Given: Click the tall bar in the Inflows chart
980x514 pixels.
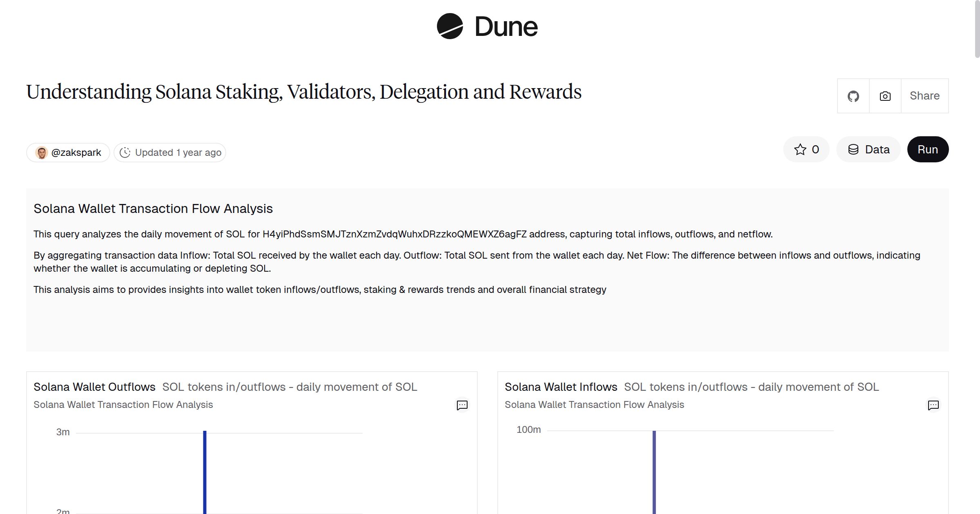Looking at the screenshot, I should [655, 469].
